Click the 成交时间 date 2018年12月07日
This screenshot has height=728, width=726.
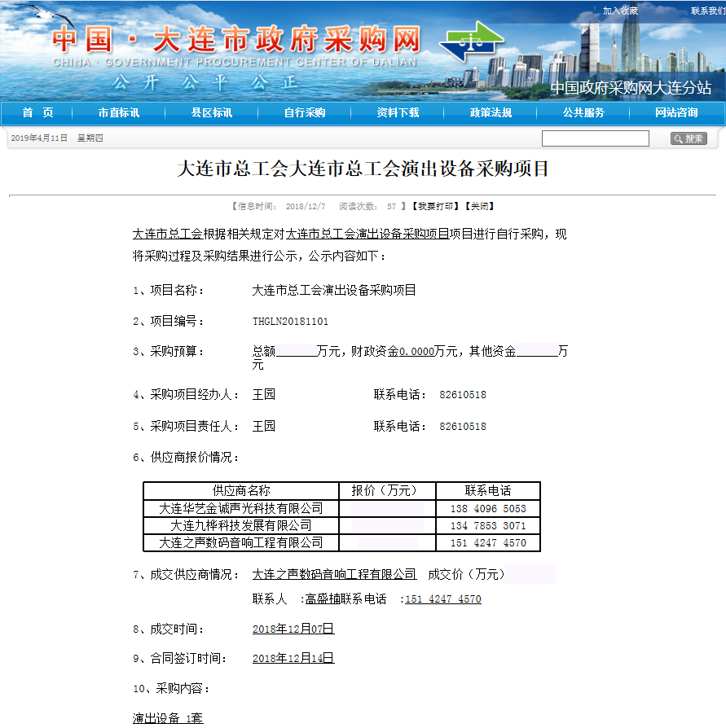click(293, 629)
